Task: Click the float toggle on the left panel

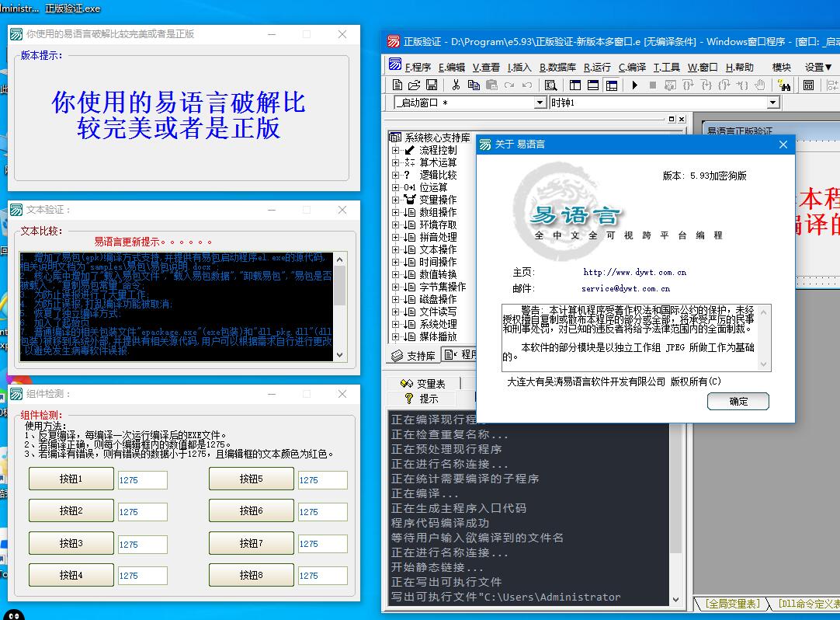Action: point(672,119)
